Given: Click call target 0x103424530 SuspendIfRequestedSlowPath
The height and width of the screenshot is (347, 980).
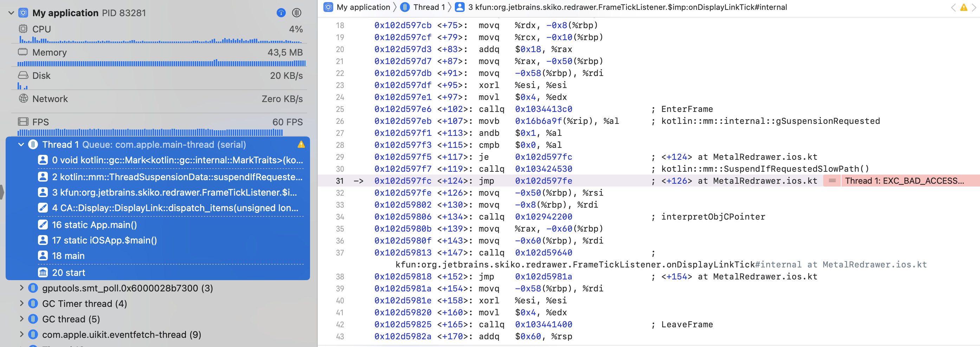Looking at the screenshot, I should click(x=543, y=169).
